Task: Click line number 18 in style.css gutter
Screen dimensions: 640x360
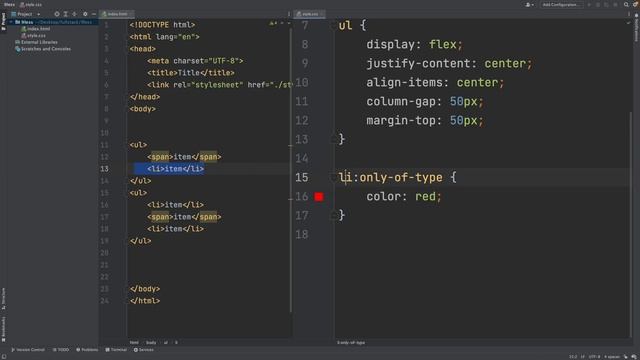Action: pyautogui.click(x=302, y=235)
